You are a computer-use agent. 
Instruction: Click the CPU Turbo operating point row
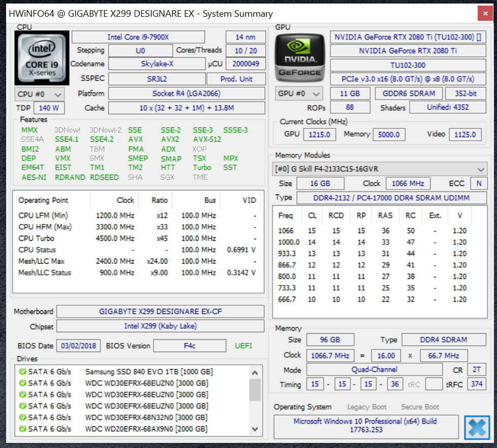[137, 238]
